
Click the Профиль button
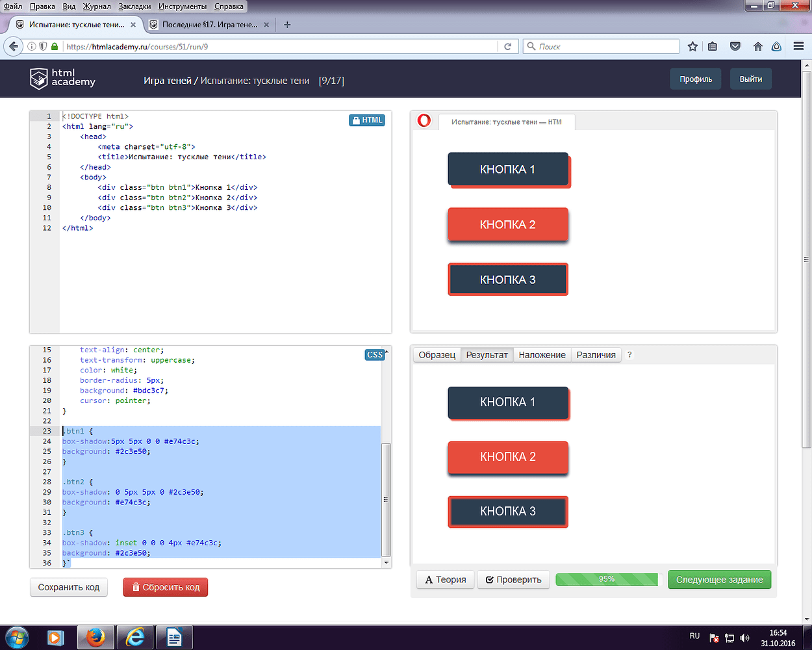pyautogui.click(x=696, y=79)
